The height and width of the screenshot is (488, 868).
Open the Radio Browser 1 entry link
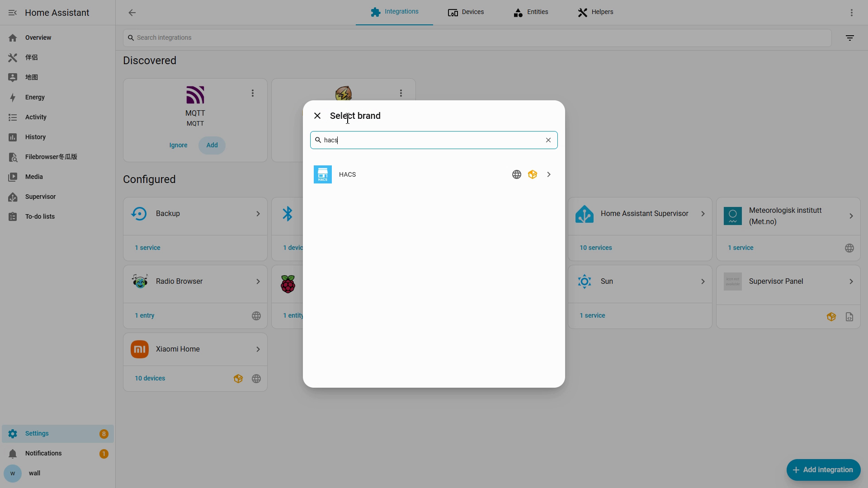point(145,315)
